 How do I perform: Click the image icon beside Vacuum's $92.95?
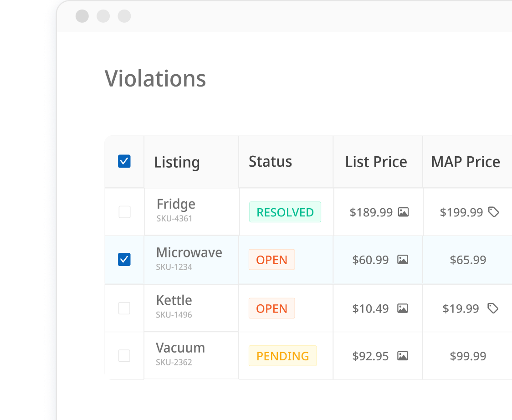coord(403,356)
